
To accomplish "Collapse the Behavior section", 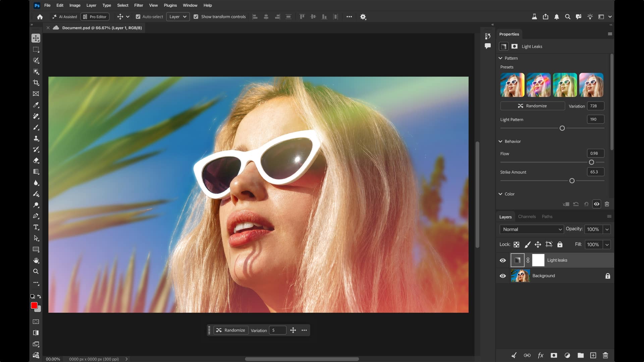I will tap(500, 141).
